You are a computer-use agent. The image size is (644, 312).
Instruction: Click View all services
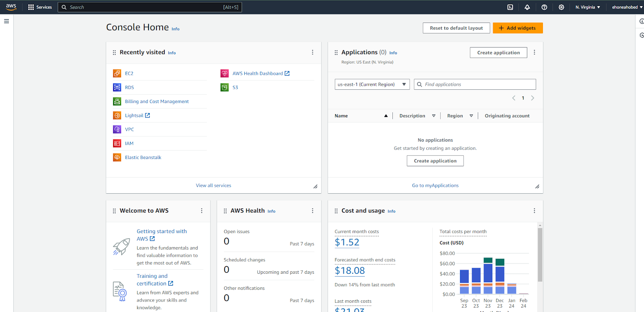pos(214,186)
